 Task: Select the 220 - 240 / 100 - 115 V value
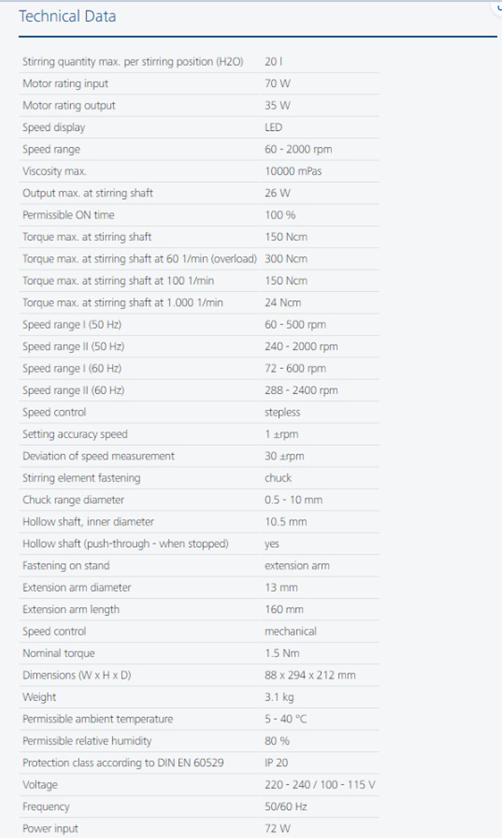tap(320, 785)
